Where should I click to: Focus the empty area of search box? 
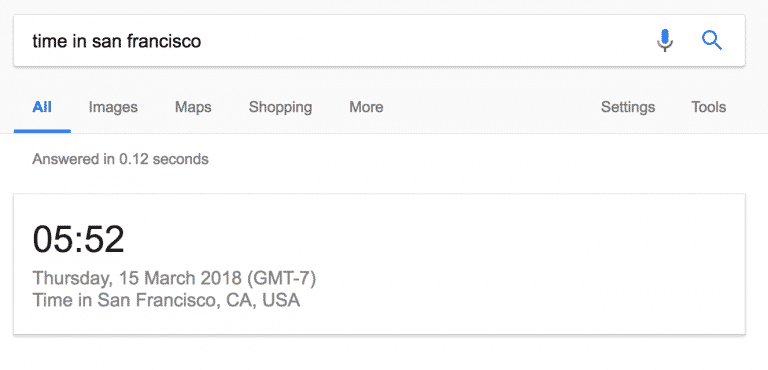point(416,41)
